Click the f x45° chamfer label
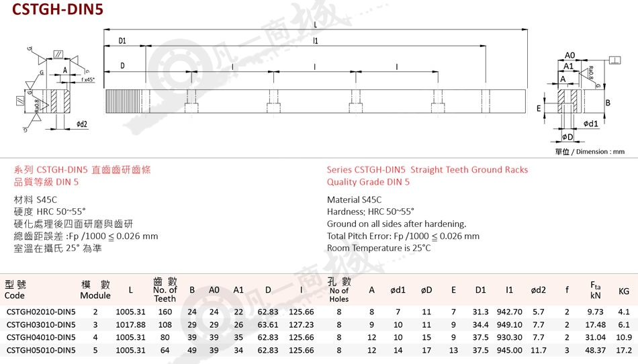638x364 pixels. click(x=88, y=80)
